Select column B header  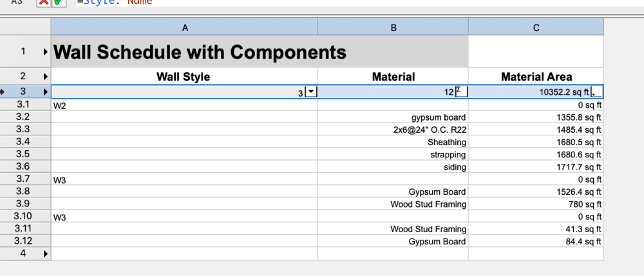click(393, 27)
